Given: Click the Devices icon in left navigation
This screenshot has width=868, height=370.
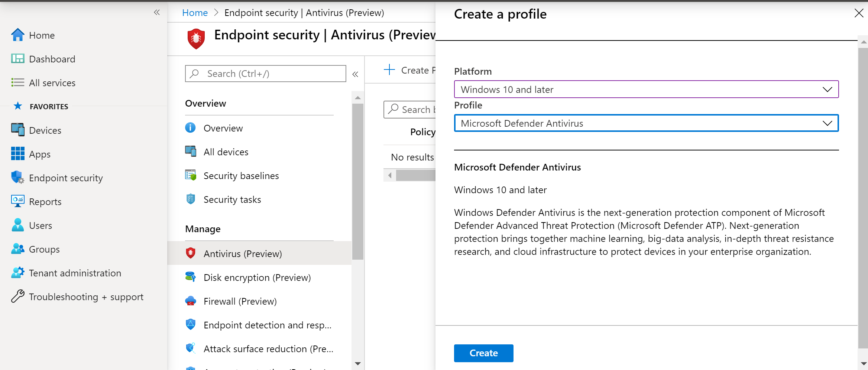Looking at the screenshot, I should pyautogui.click(x=17, y=130).
